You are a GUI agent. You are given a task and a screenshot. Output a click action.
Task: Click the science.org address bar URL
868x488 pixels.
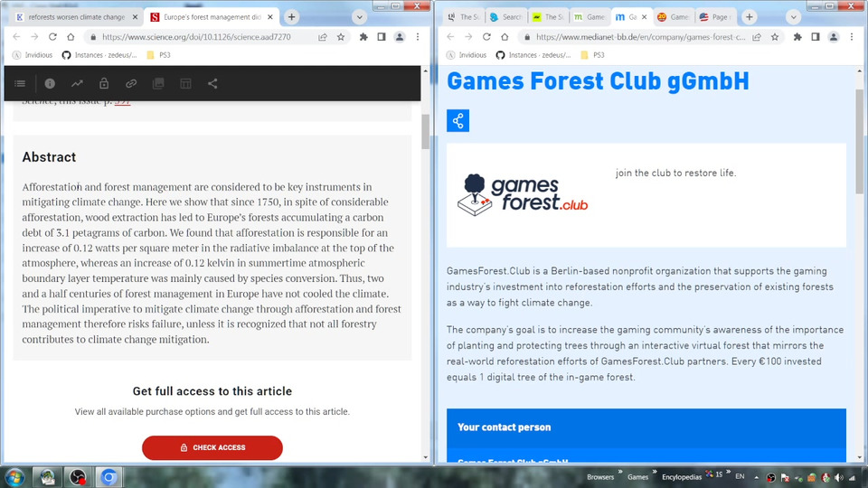coord(196,37)
